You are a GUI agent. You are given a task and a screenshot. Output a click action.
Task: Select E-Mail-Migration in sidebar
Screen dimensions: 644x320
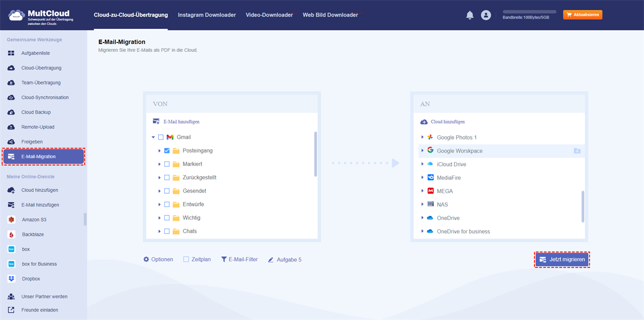point(43,157)
